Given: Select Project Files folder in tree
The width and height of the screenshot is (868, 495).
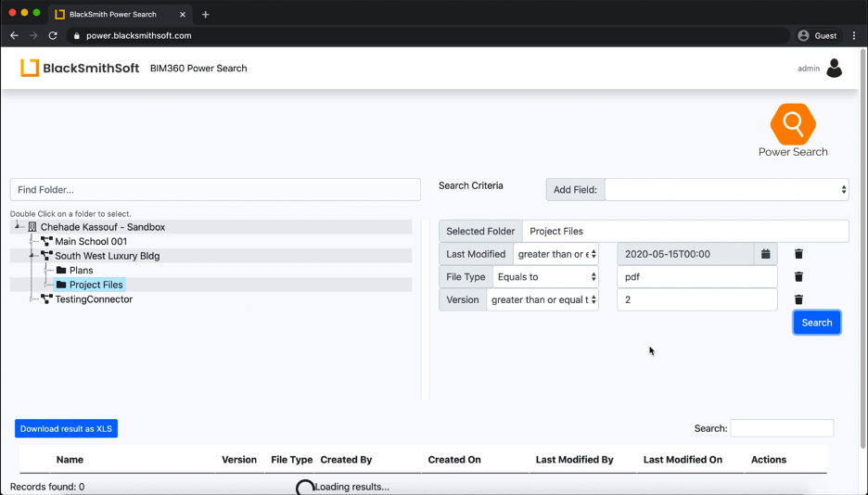Looking at the screenshot, I should click(96, 285).
